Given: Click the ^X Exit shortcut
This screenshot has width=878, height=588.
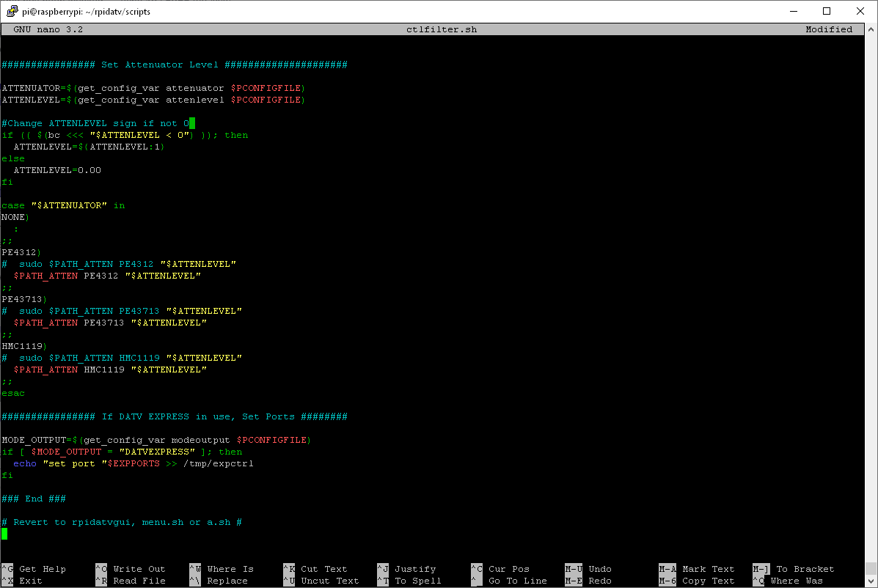Looking at the screenshot, I should [22, 581].
